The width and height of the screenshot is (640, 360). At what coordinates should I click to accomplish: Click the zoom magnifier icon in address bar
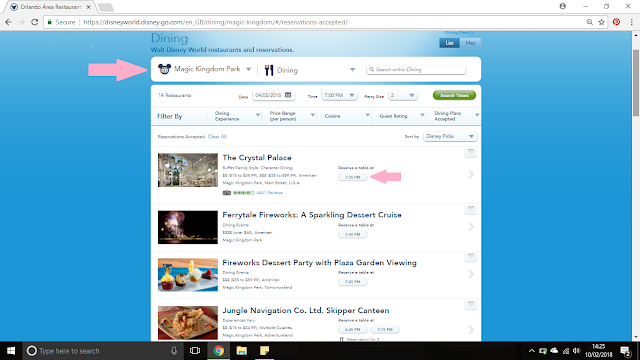coord(589,22)
